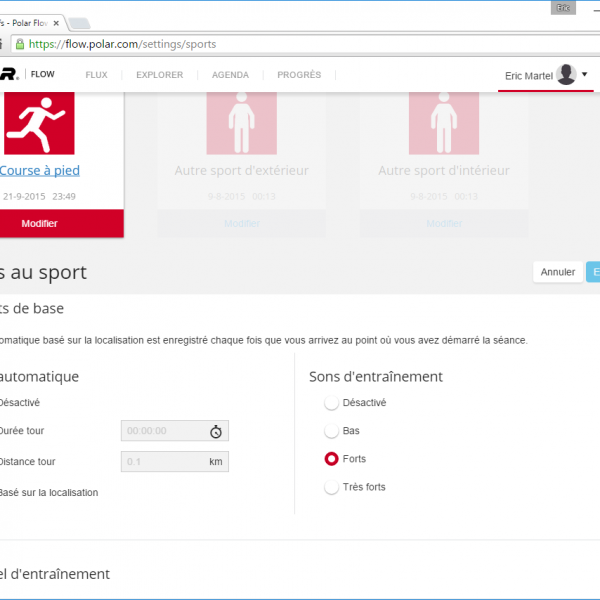Click the Annuler button
This screenshot has width=600, height=600.
coord(557,272)
